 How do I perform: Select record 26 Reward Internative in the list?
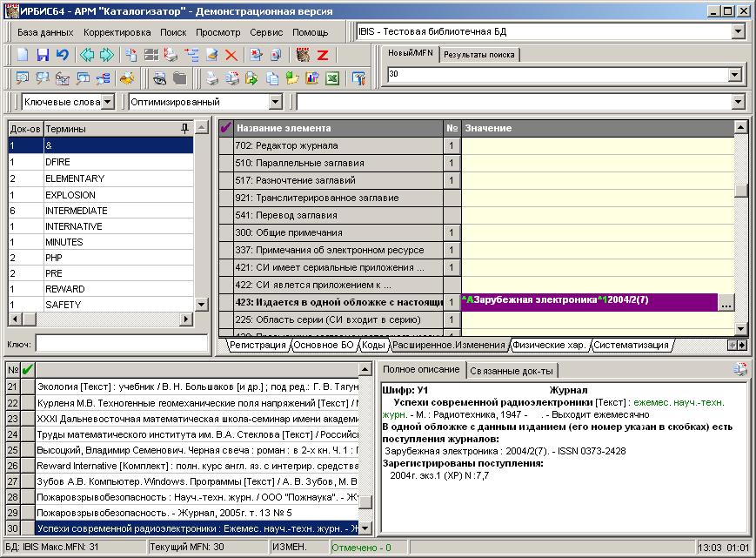(x=197, y=466)
